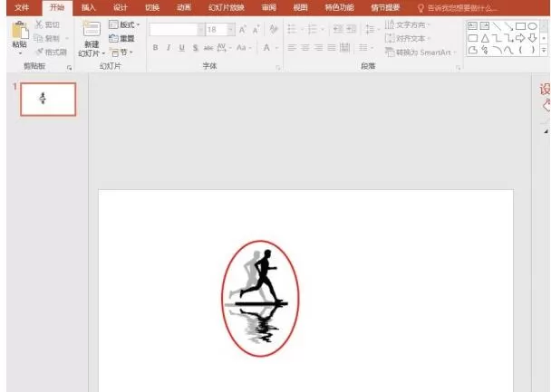Select the freeform shape tool
The image size is (551, 392).
click(x=473, y=50)
